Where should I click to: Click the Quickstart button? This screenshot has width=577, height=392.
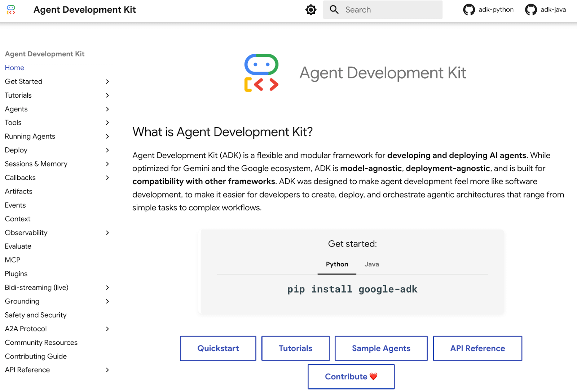coord(218,348)
